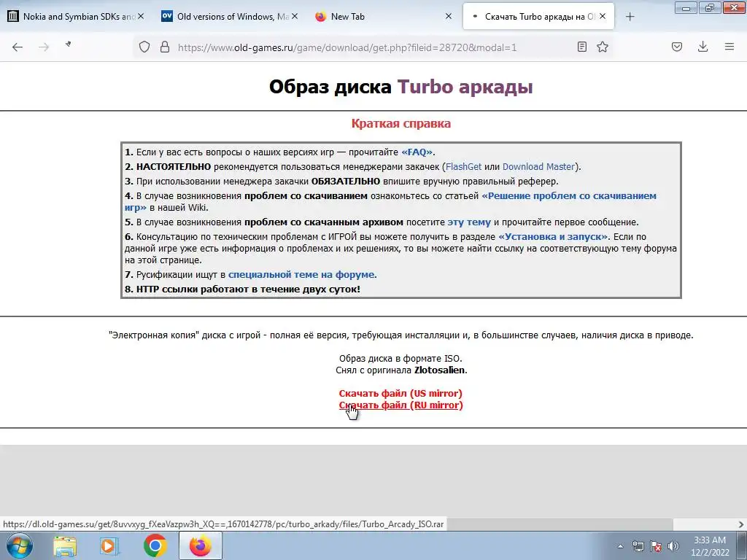The image size is (747, 560).
Task: Open the network tray icon
Action: coord(638,546)
